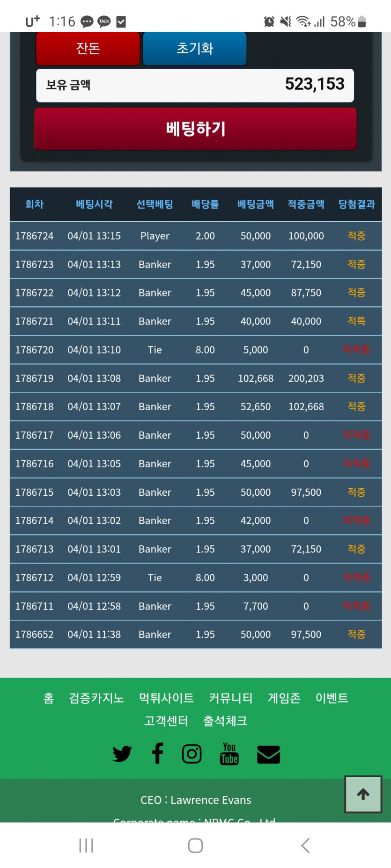Image resolution: width=391 pixels, height=868 pixels.
Task: Open the recent apps navigation icon
Action: [86, 846]
